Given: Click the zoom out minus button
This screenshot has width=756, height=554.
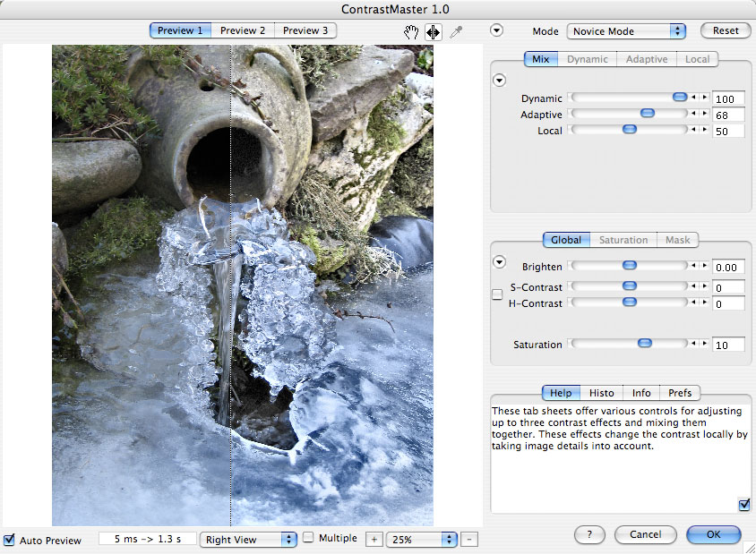Looking at the screenshot, I should click(471, 540).
